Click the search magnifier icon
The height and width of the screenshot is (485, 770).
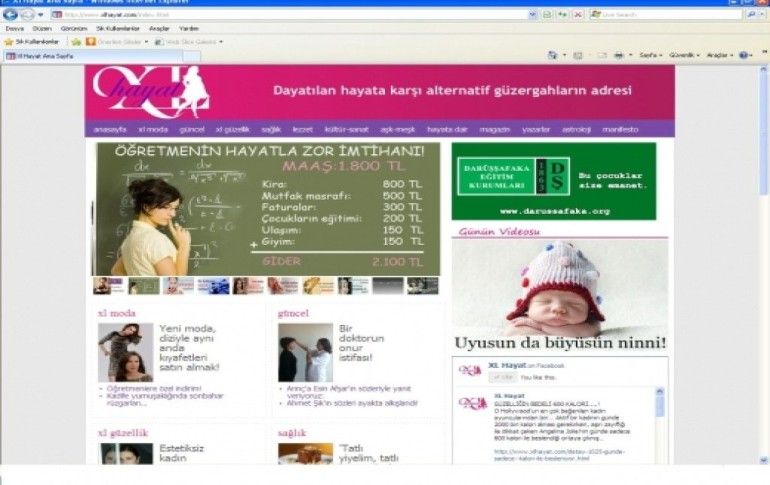pyautogui.click(x=751, y=15)
